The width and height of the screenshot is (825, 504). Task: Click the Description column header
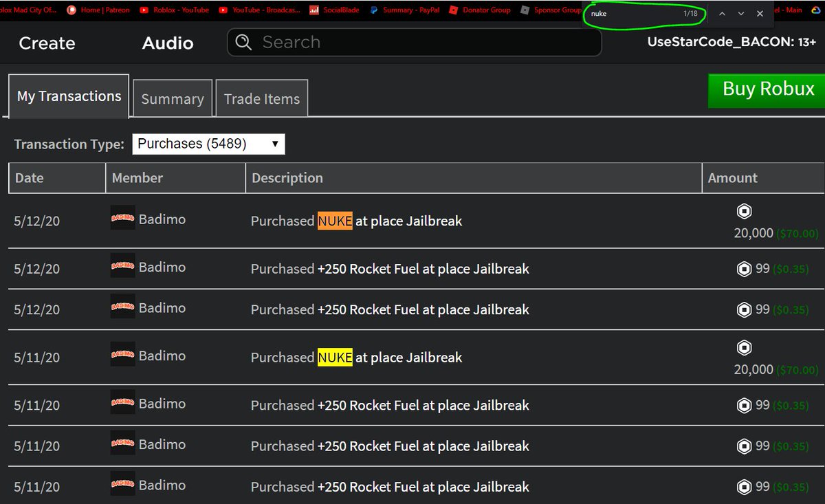pos(474,178)
